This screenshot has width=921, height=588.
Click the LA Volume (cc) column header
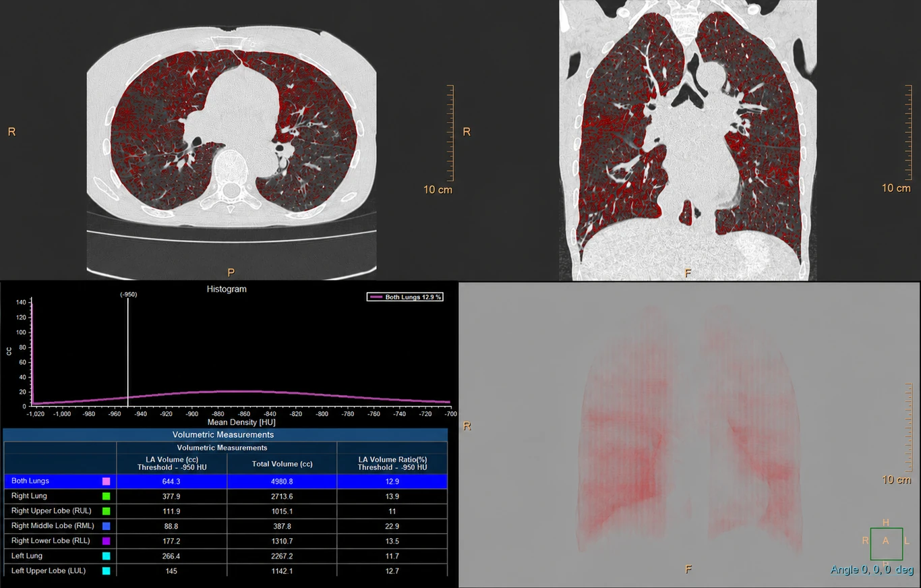click(x=171, y=463)
